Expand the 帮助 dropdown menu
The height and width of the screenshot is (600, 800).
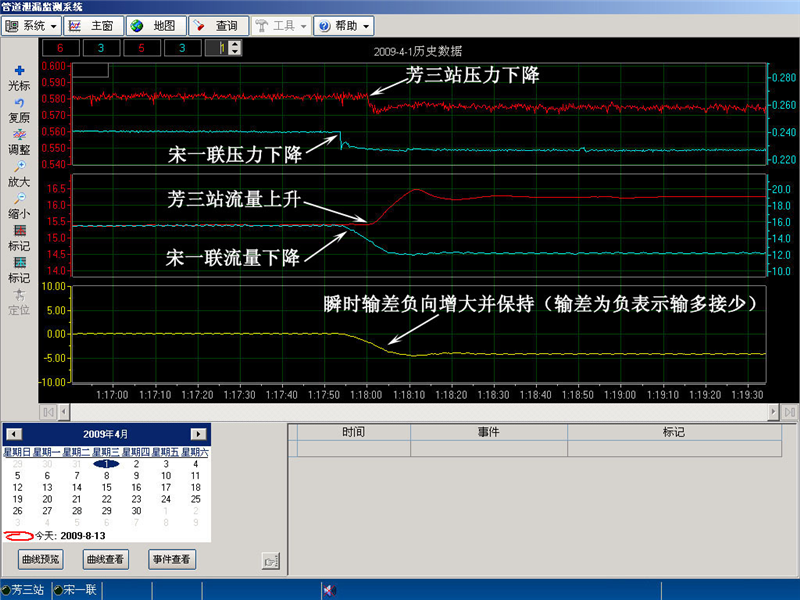[344, 24]
